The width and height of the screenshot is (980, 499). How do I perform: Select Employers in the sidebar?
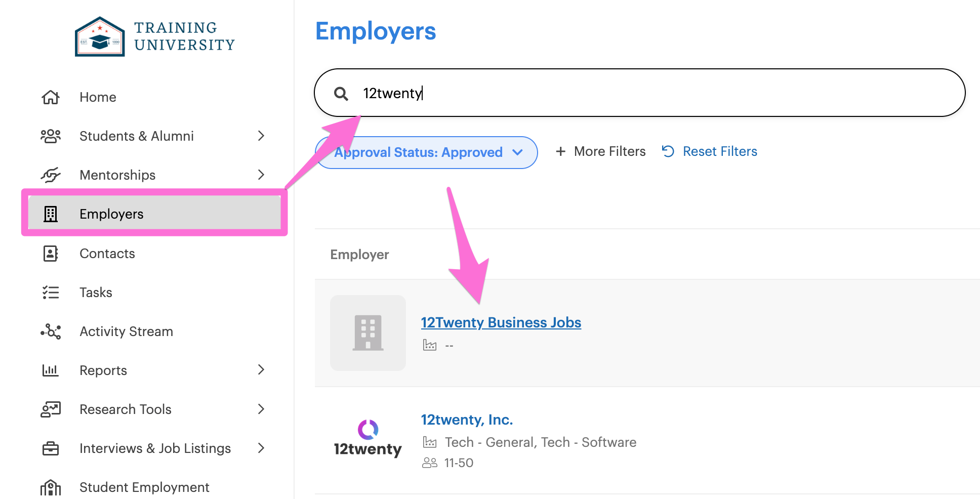154,214
